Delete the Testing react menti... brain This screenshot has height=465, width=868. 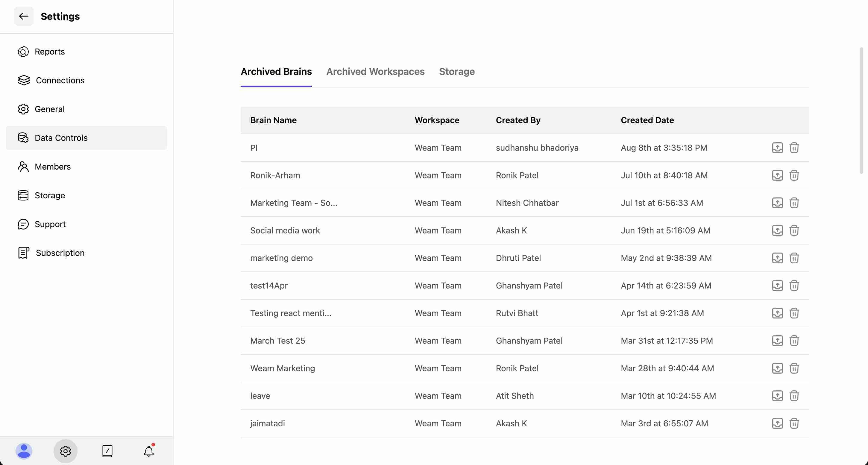point(794,313)
